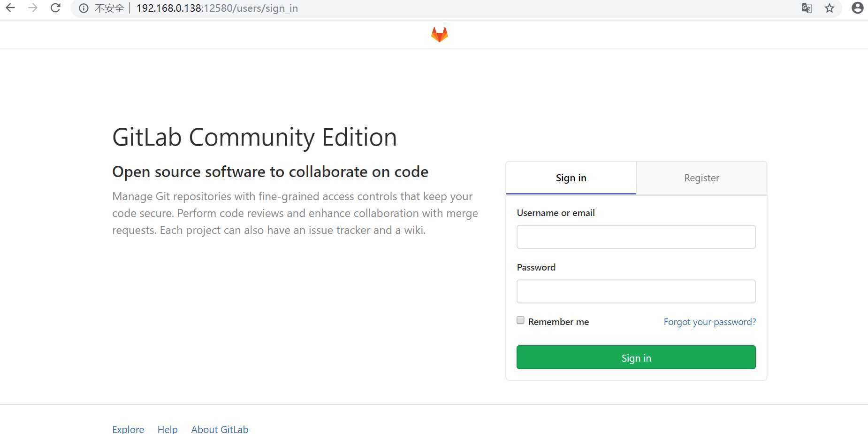Click the translate page icon
Image resolution: width=868 pixels, height=434 pixels.
click(x=807, y=8)
